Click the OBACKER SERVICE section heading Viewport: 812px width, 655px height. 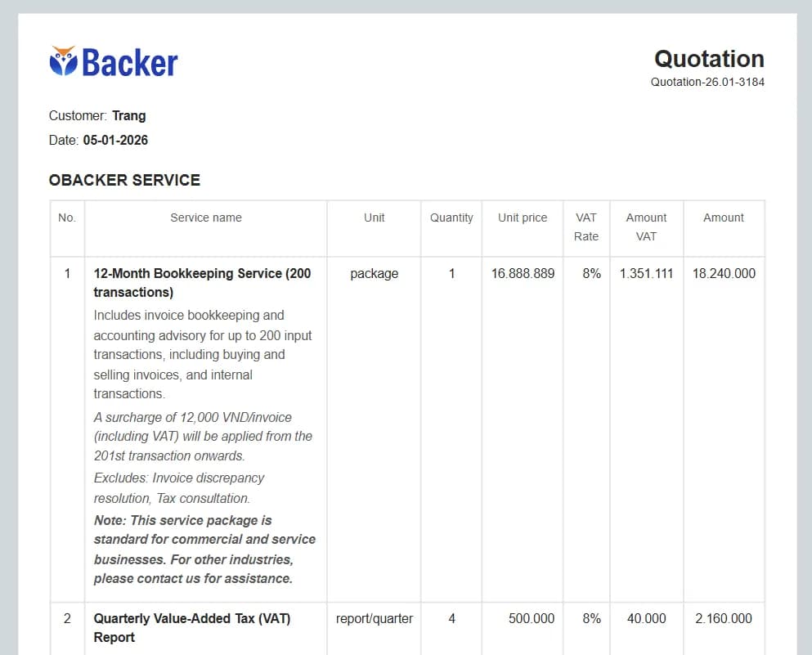[x=124, y=180]
